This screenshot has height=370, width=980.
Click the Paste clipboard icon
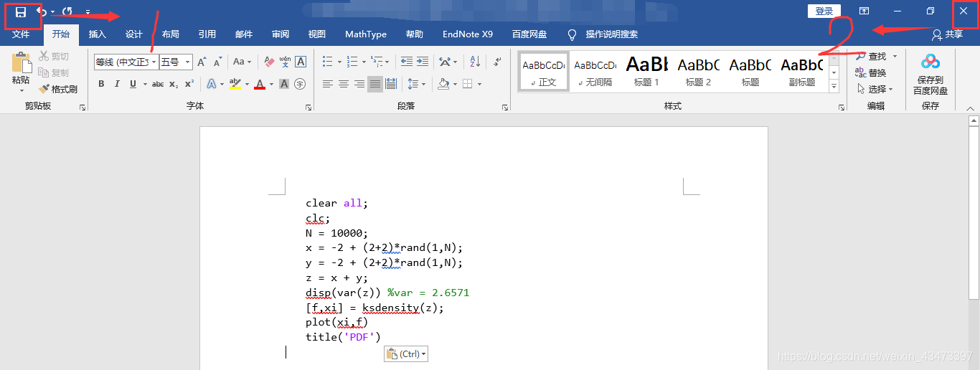[x=21, y=62]
